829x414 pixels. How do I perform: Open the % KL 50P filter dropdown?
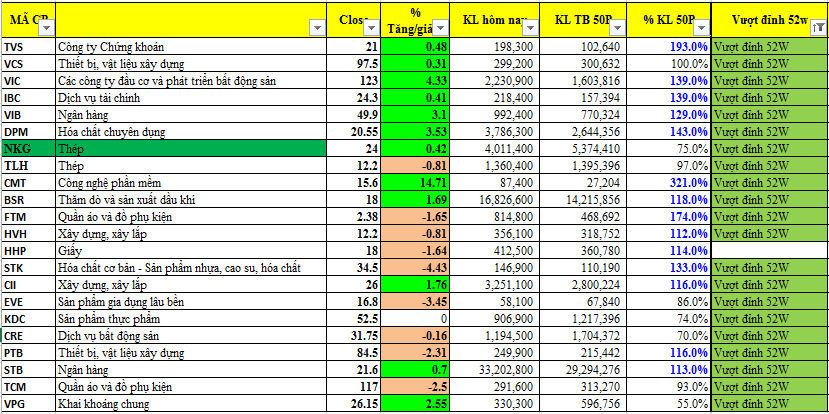pyautogui.click(x=700, y=29)
